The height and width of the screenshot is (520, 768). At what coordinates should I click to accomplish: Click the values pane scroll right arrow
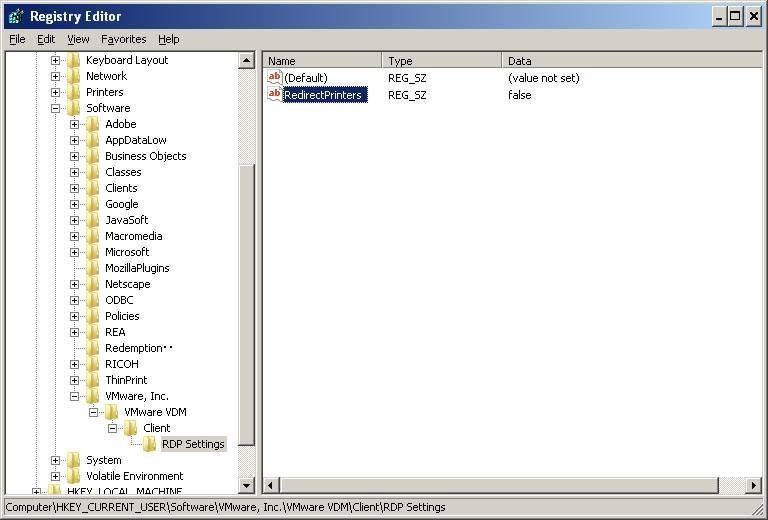pyautogui.click(x=753, y=486)
